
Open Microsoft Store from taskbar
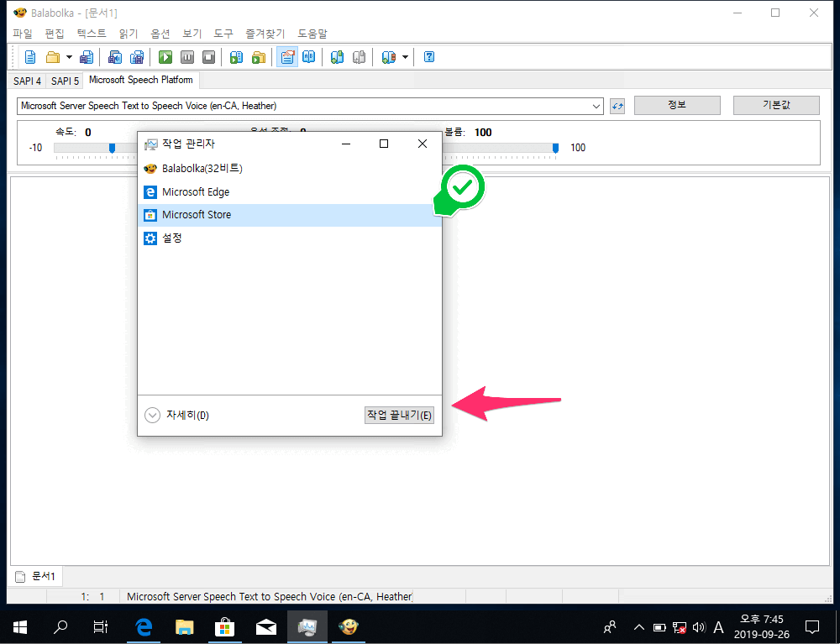(225, 626)
